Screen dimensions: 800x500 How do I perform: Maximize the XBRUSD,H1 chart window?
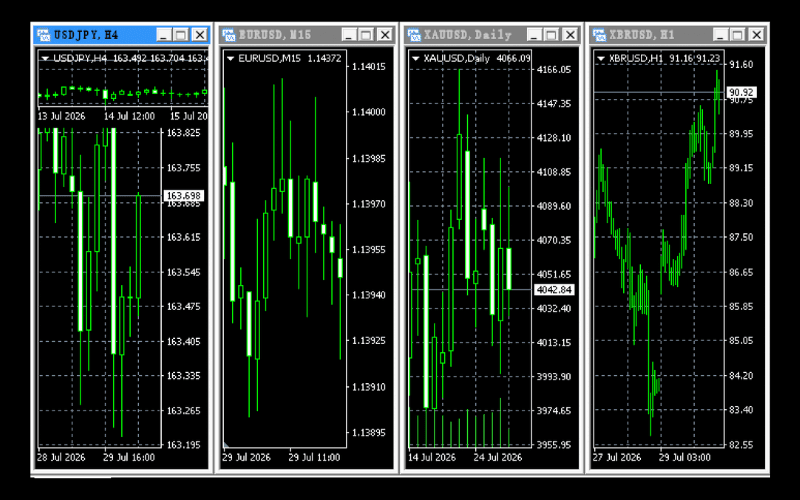737,35
